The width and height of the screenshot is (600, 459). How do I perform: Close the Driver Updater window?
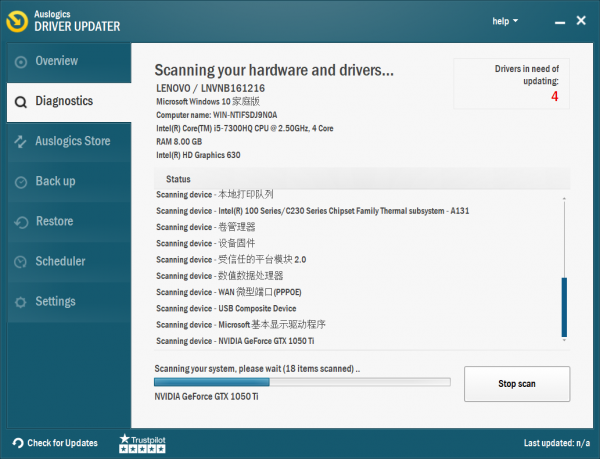coord(581,21)
